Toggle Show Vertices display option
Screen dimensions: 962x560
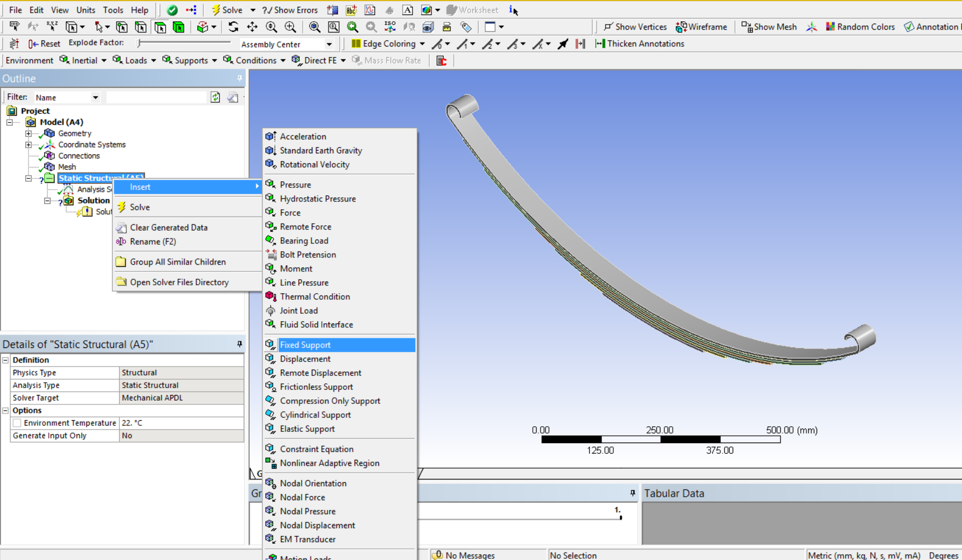(635, 27)
